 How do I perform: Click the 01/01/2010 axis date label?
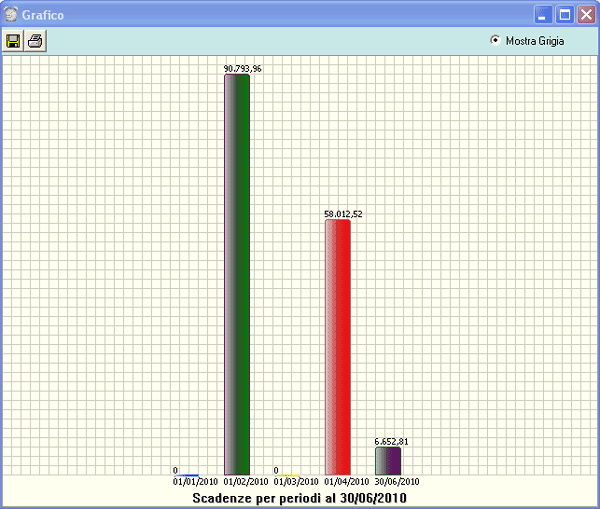click(x=195, y=482)
